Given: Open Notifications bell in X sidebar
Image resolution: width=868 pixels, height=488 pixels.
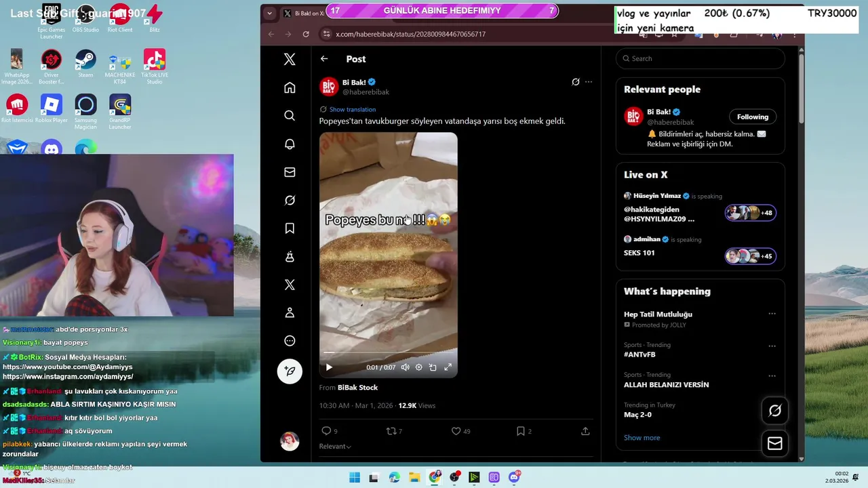Looking at the screenshot, I should [x=290, y=144].
